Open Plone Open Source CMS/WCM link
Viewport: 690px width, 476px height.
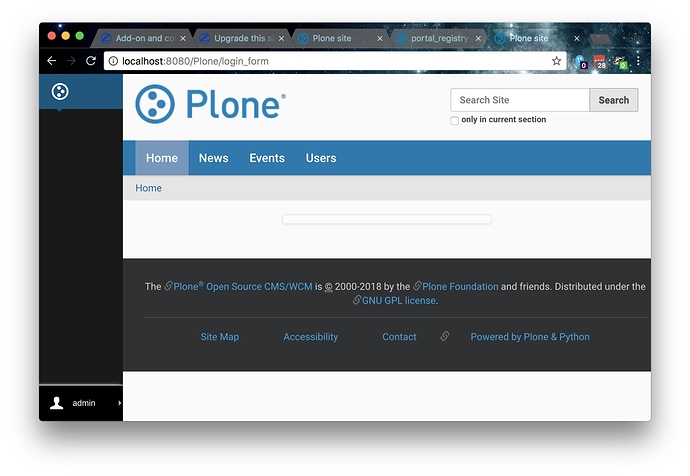click(x=242, y=286)
